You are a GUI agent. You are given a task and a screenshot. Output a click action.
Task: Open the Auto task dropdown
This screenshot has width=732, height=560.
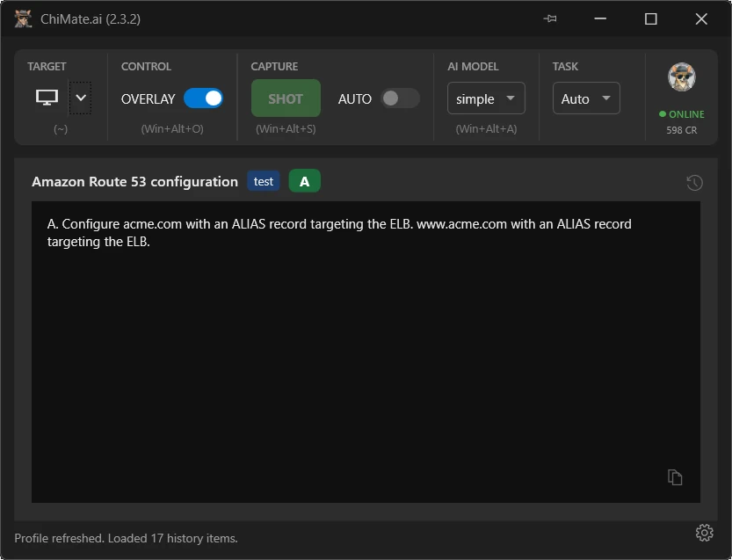(586, 98)
